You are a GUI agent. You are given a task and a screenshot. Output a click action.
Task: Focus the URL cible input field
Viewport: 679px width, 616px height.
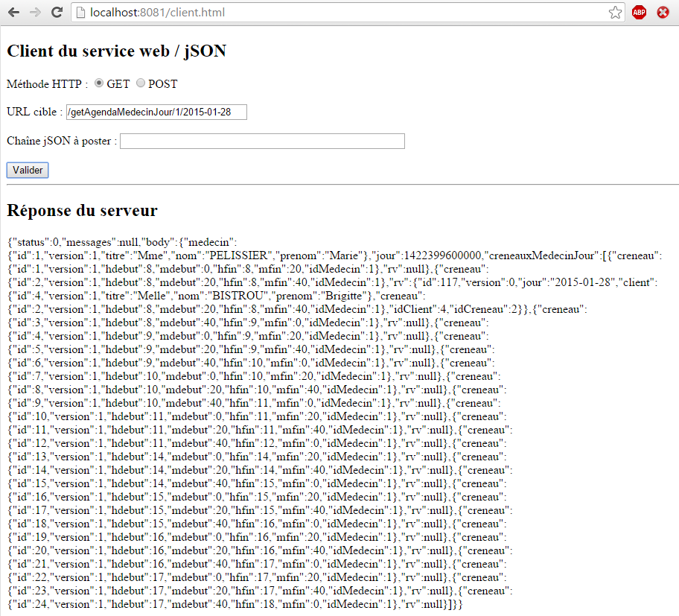pos(156,112)
